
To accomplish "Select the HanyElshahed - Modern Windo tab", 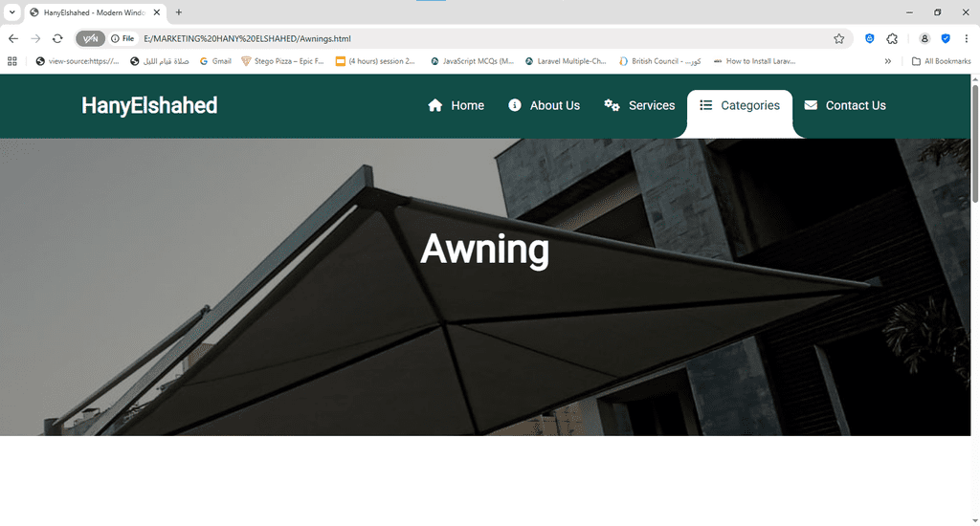I will [94, 12].
